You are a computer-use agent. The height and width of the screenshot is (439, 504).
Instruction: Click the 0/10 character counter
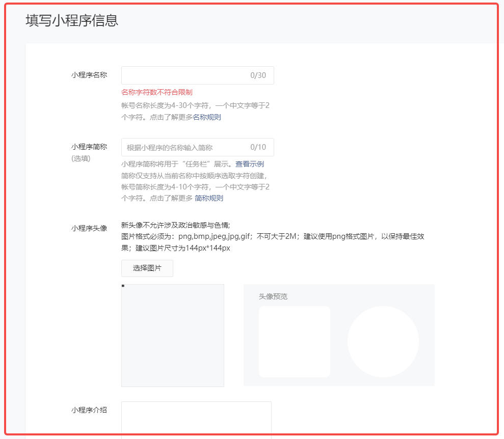pyautogui.click(x=258, y=147)
